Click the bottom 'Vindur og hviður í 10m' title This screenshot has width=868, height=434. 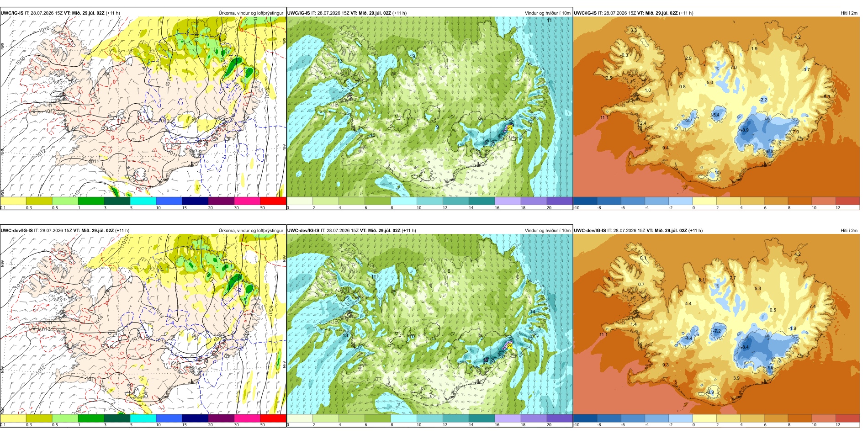[548, 231]
